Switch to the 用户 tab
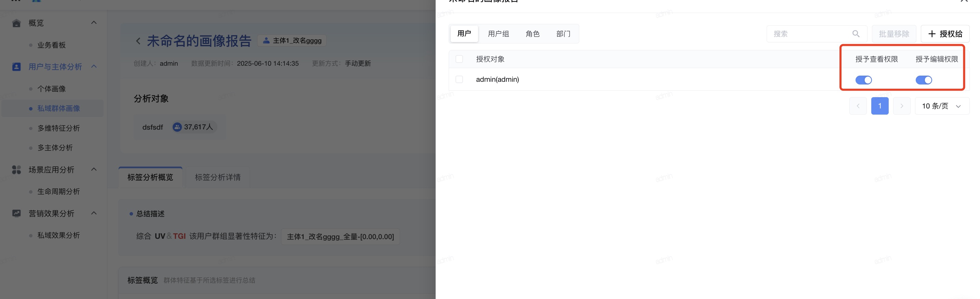The image size is (980, 299). [x=464, y=34]
